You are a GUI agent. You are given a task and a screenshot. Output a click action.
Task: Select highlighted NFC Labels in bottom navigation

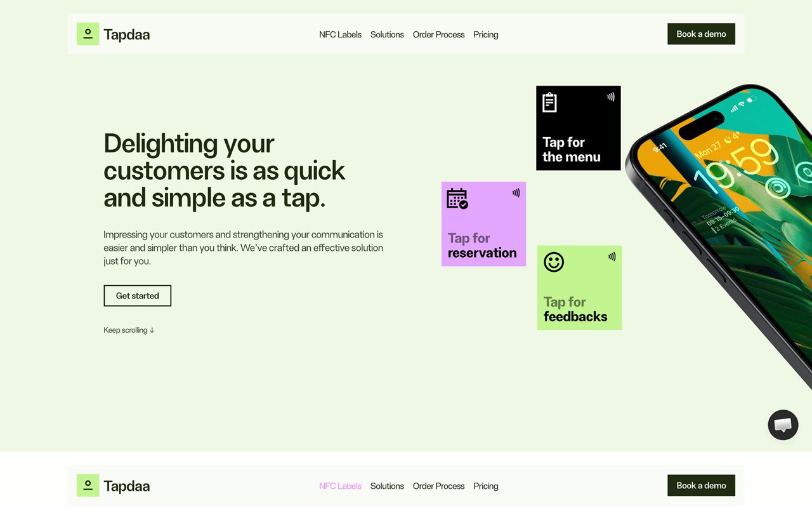click(340, 486)
